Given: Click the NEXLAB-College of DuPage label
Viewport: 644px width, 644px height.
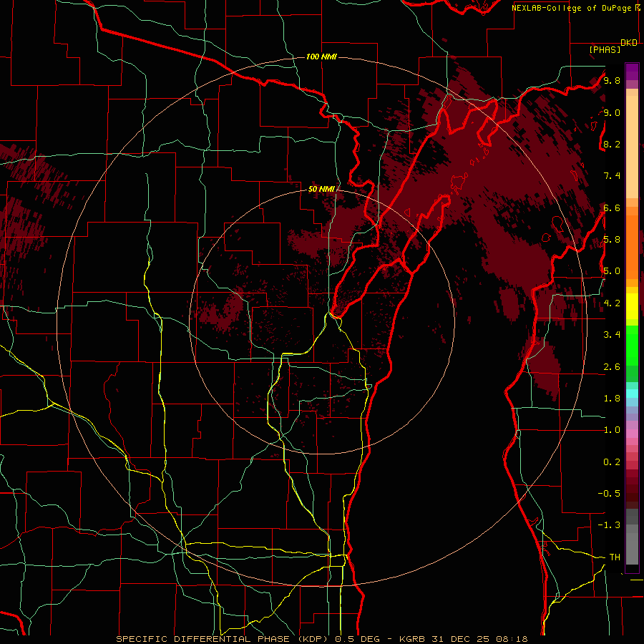Looking at the screenshot, I should pos(572,8).
